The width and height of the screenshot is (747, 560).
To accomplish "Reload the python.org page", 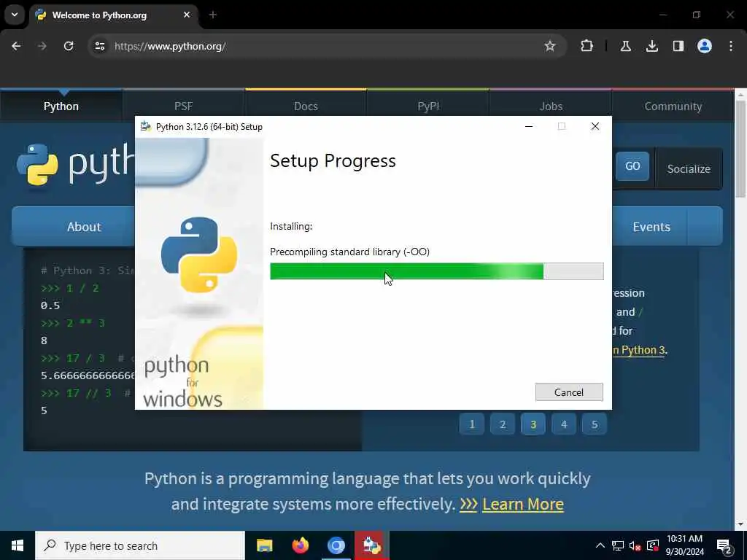I will click(69, 46).
